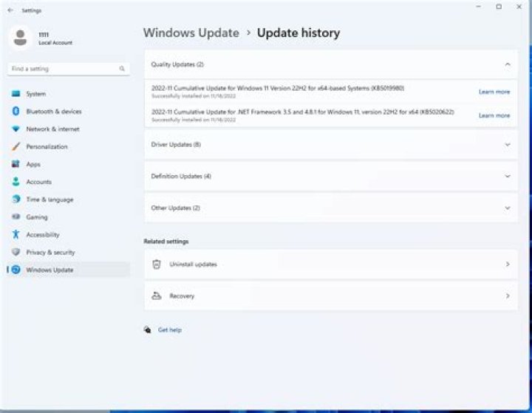532x413 pixels.
Task: Open Learn more for KB5019980 update
Action: click(x=494, y=92)
